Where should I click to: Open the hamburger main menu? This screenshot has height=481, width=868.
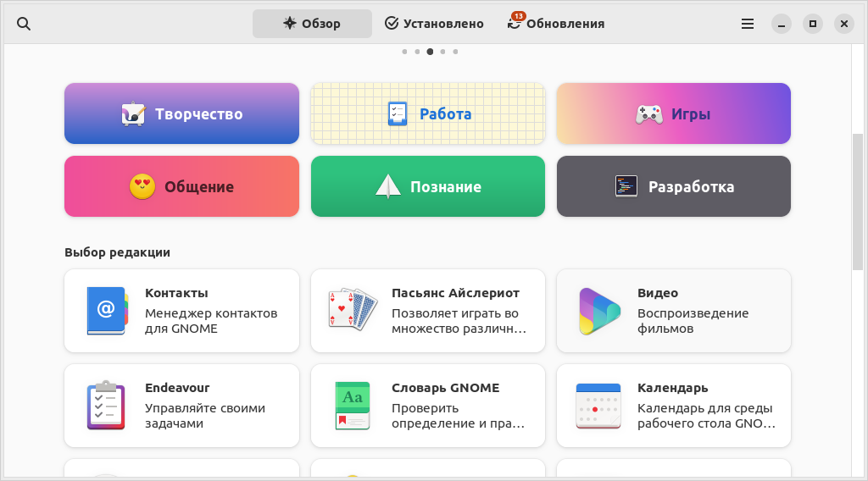pyautogui.click(x=748, y=24)
